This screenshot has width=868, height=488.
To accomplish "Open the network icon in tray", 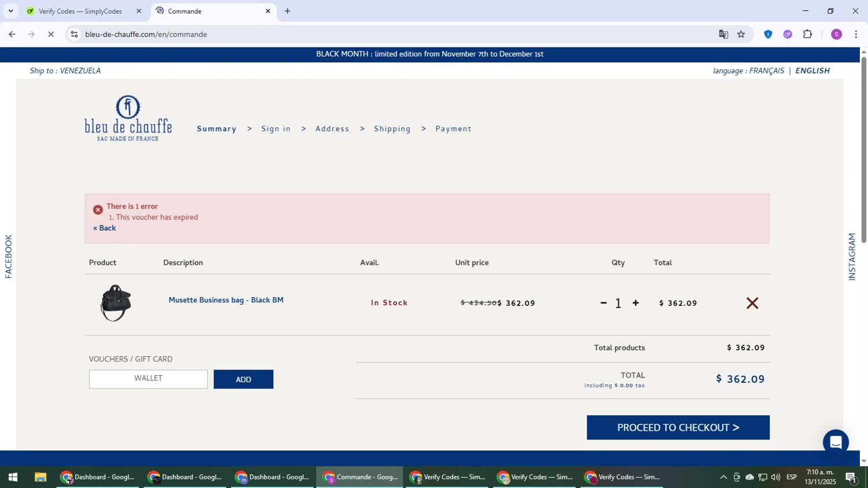I will [x=763, y=477].
